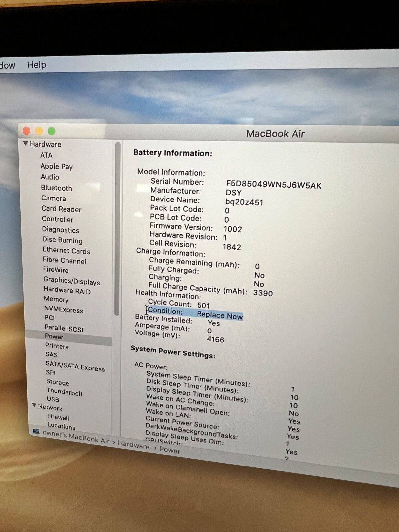The width and height of the screenshot is (399, 532).
Task: Click the voltage value 4166
Action: 215,339
